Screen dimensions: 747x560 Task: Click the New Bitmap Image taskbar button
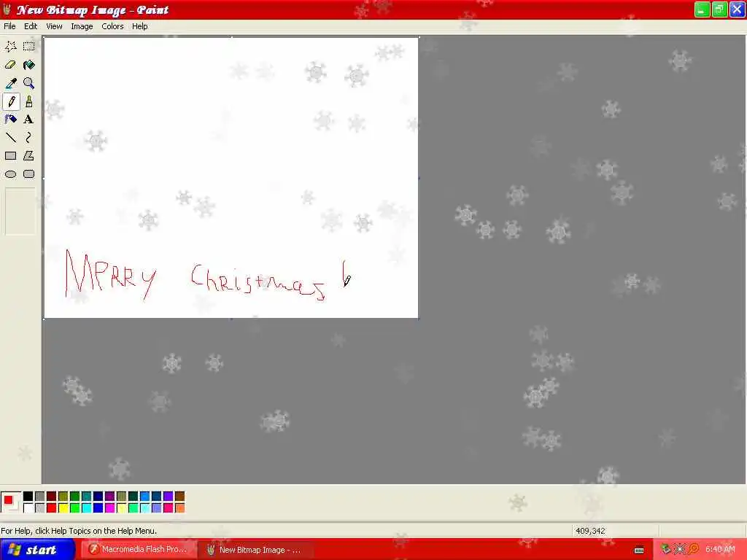[x=255, y=550]
